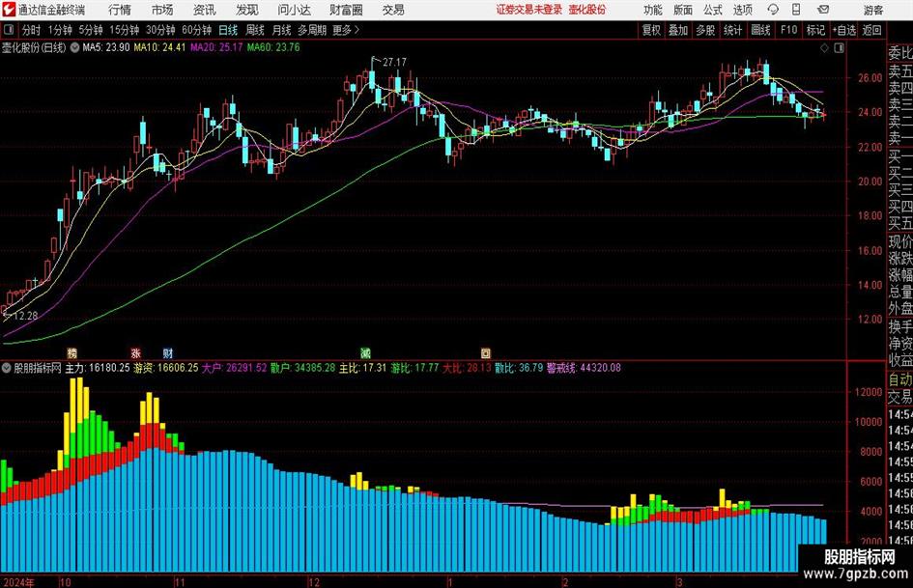Click the 通达信 red logo icon

[x=9, y=10]
